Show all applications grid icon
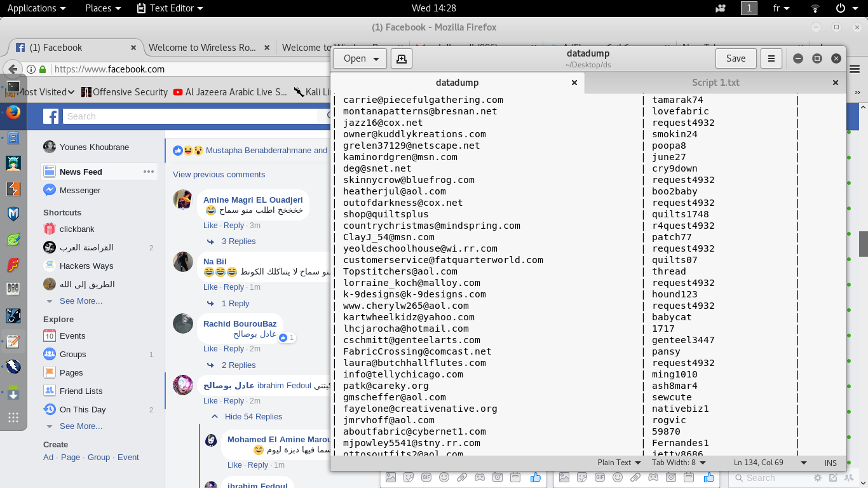The height and width of the screenshot is (488, 868). pos(13,417)
